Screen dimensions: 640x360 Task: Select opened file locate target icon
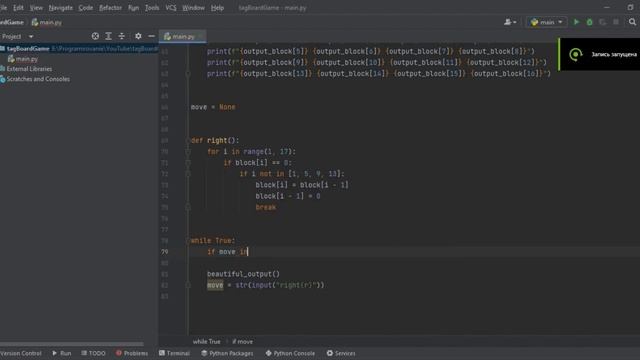click(x=95, y=36)
